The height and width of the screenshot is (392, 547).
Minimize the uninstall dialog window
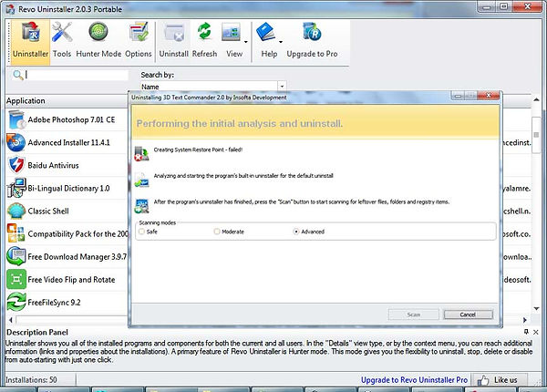click(x=458, y=96)
